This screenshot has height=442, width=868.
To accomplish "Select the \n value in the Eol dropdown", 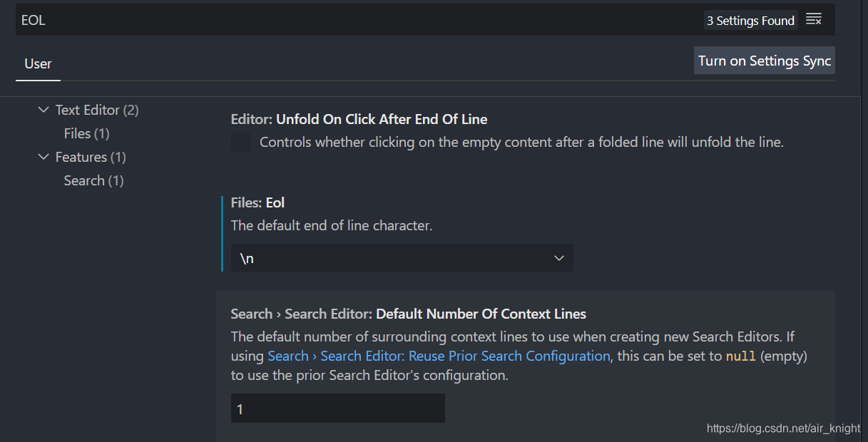I will click(x=246, y=257).
